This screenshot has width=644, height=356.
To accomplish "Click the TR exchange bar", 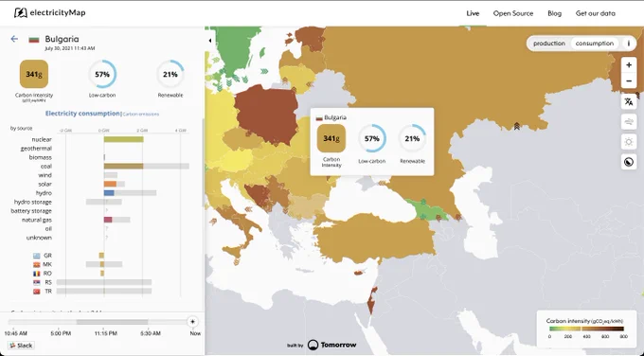I will [104, 291].
